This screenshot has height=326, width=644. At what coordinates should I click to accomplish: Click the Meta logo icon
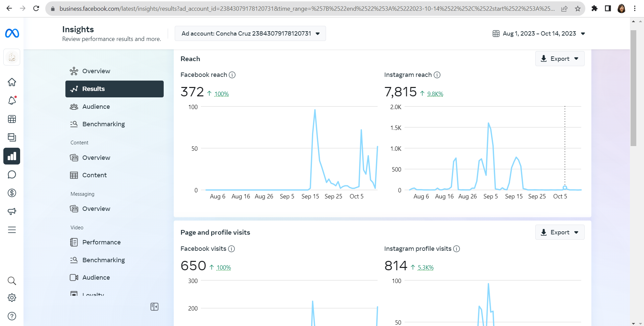click(x=12, y=33)
